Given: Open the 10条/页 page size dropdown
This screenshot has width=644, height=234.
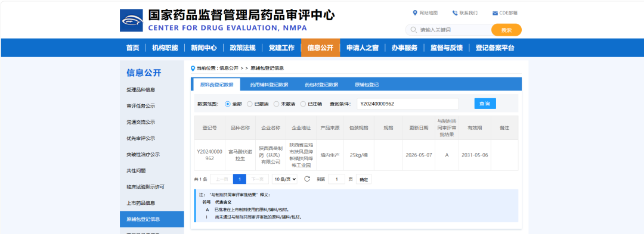Looking at the screenshot, I should tap(284, 179).
